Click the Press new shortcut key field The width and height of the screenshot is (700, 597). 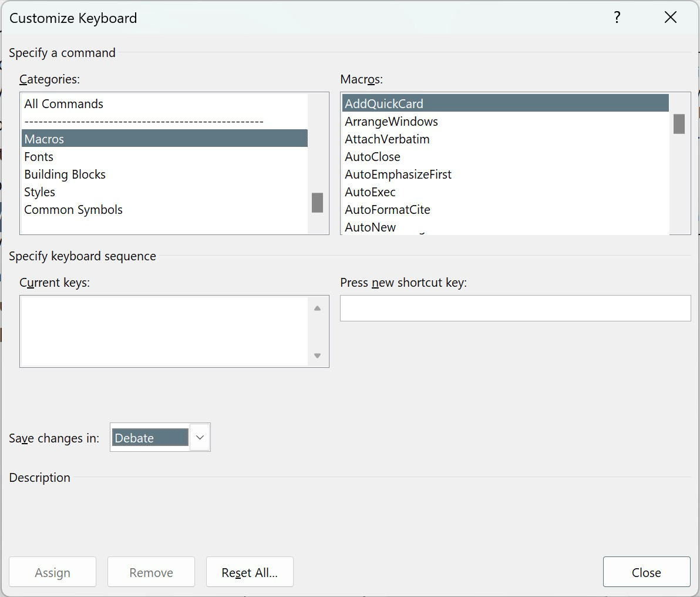[515, 308]
